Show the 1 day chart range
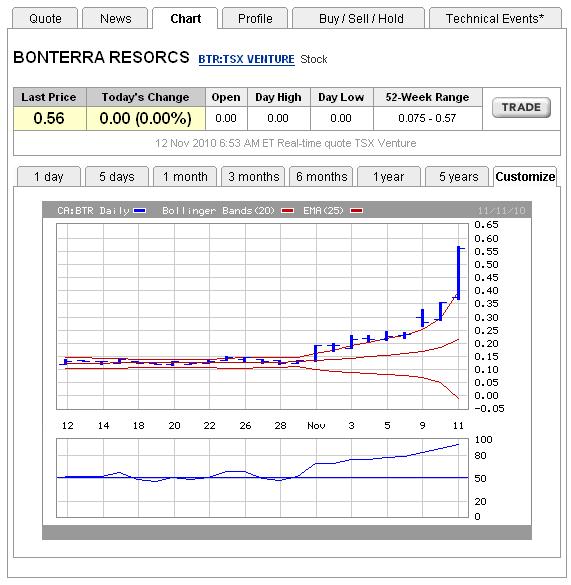 coord(49,176)
